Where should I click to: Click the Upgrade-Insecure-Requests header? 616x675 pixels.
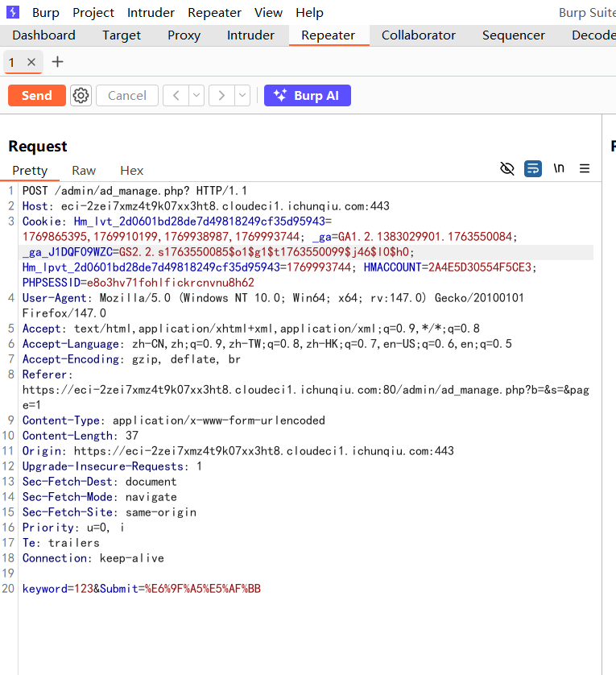point(112,466)
